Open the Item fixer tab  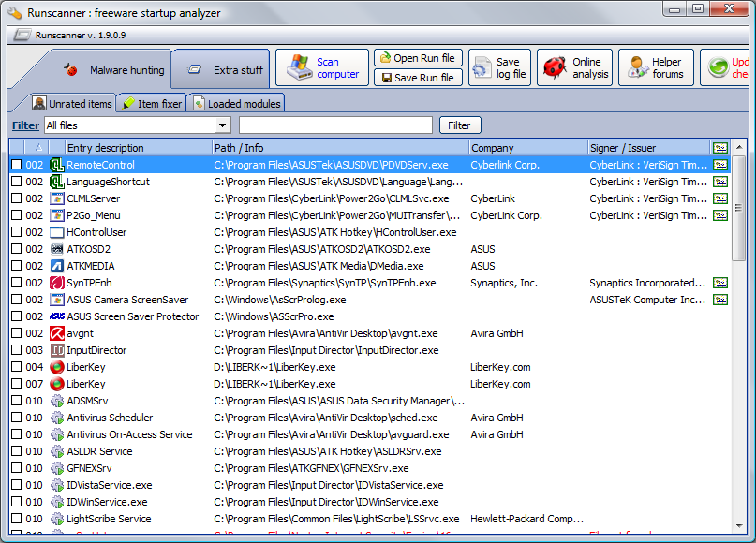coord(153,104)
